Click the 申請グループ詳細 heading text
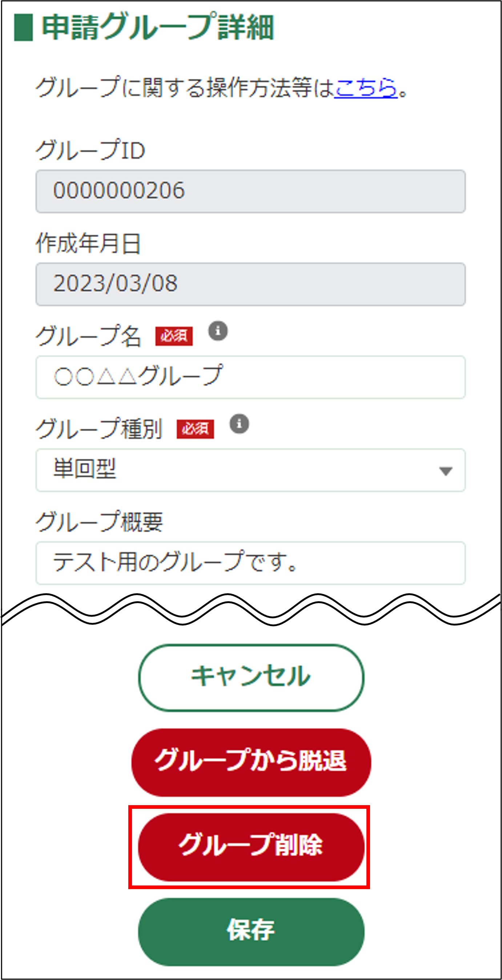Screen dimensions: 502x980 coord(157,27)
